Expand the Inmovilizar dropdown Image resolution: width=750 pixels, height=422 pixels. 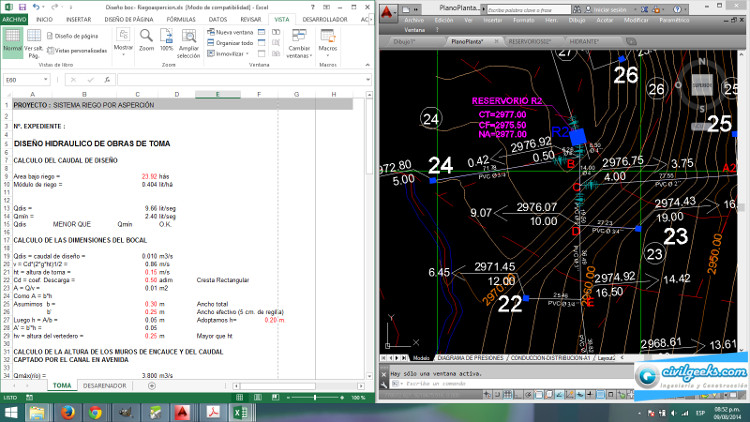pos(230,54)
